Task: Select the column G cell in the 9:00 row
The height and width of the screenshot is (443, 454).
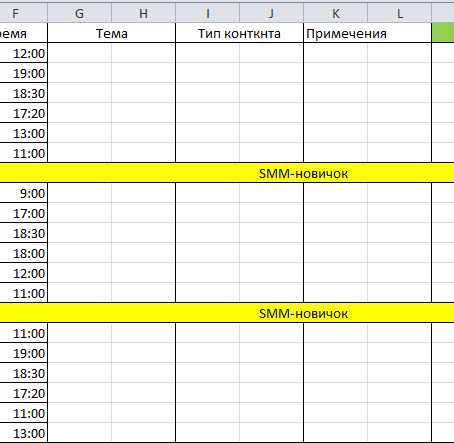Action: [x=79, y=193]
